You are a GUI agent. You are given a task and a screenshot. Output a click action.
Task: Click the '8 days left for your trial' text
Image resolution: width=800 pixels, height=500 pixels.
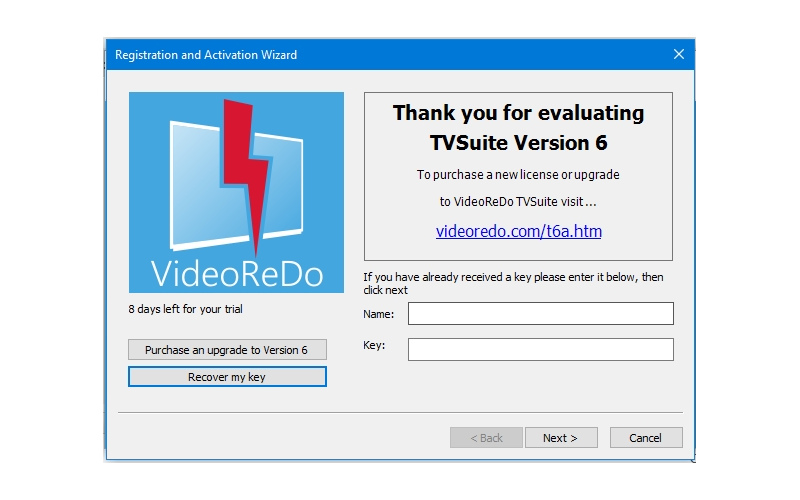pos(186,309)
